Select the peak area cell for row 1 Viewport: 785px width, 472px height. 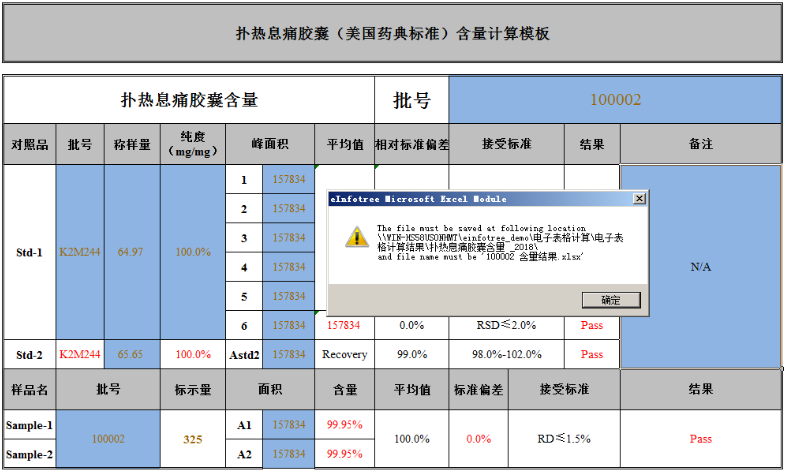tap(289, 180)
